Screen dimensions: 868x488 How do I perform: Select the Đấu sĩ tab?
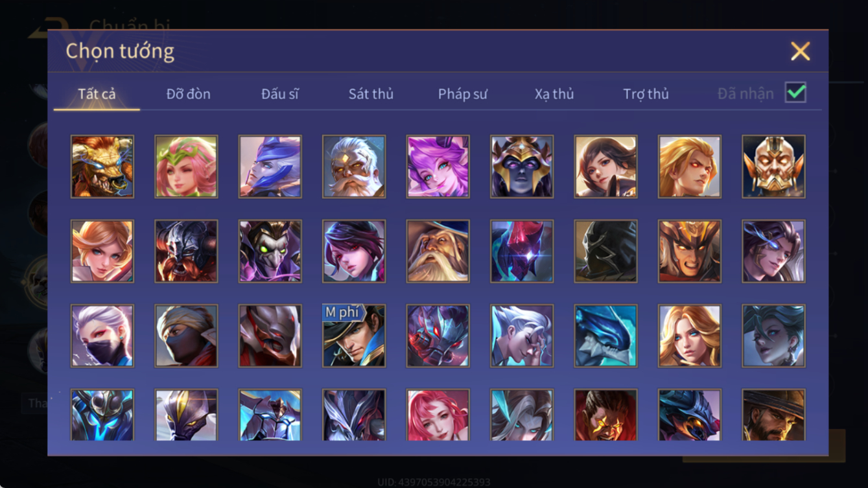point(279,94)
